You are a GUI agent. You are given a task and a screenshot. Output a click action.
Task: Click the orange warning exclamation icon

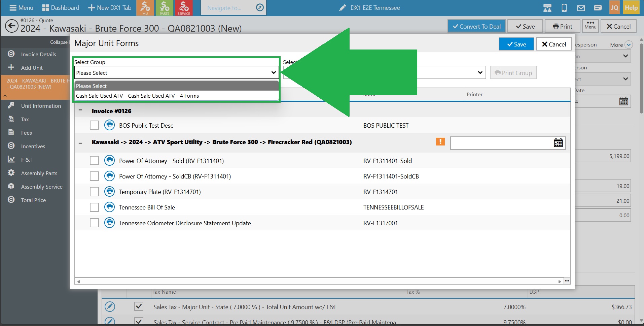pyautogui.click(x=440, y=141)
